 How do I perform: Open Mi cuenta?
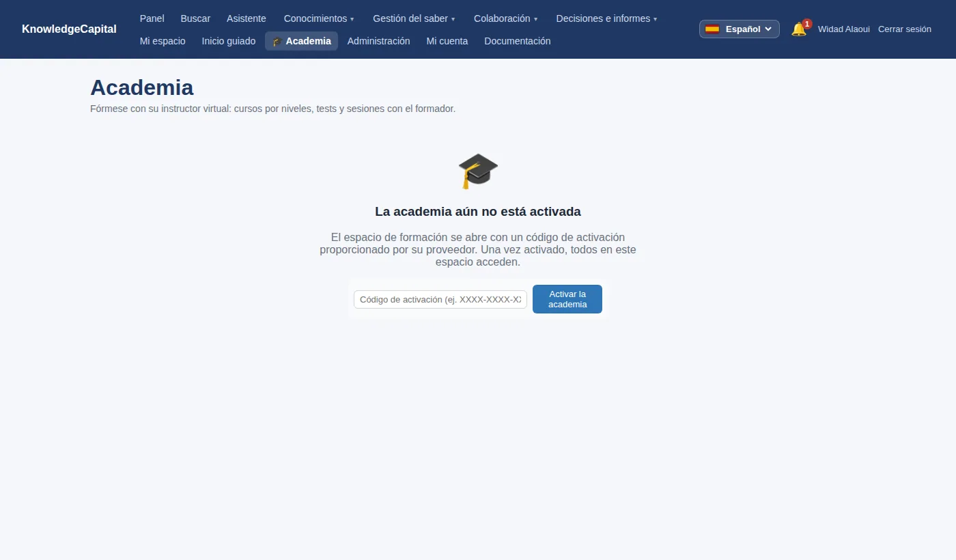(447, 41)
